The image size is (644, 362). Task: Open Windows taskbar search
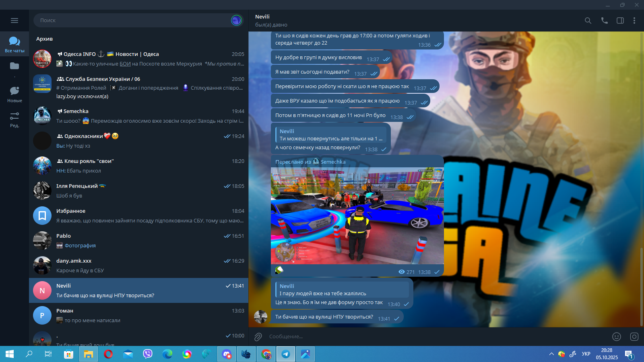[29, 354]
